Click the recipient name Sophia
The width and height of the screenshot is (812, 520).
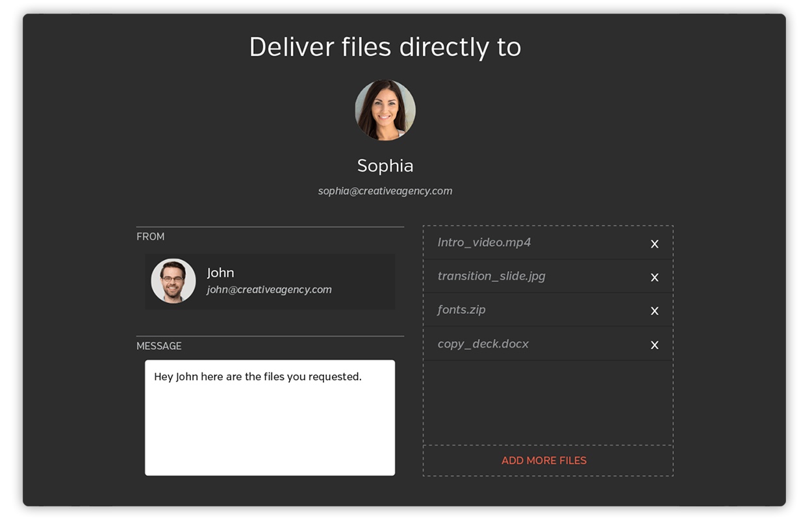(385, 166)
